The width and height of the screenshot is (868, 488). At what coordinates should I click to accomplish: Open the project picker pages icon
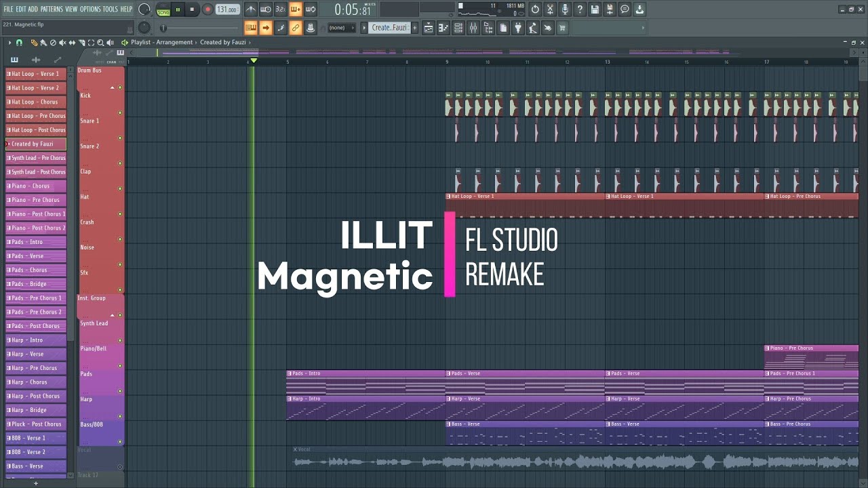click(x=503, y=28)
